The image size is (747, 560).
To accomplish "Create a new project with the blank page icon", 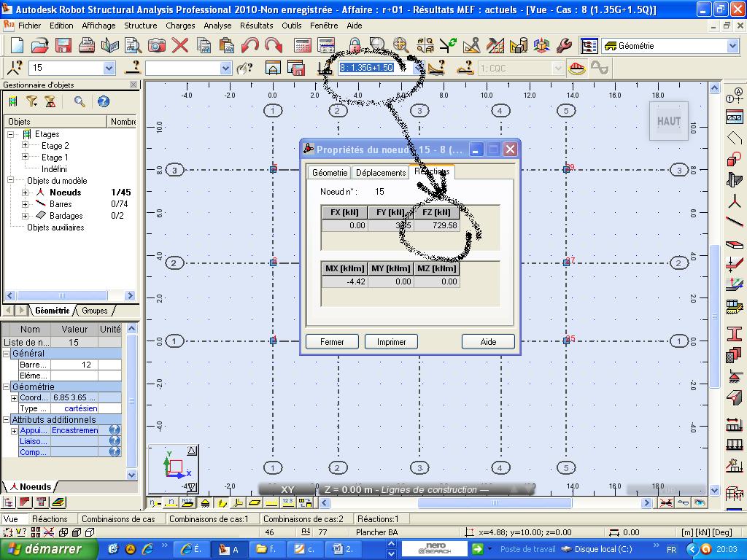I will (x=17, y=46).
